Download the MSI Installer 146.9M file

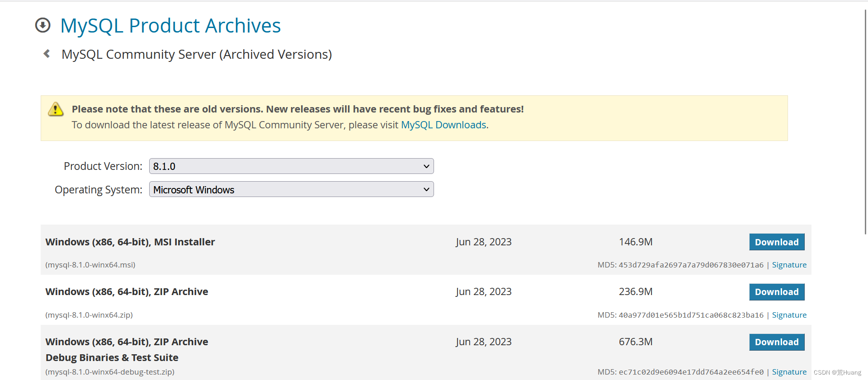tap(777, 242)
